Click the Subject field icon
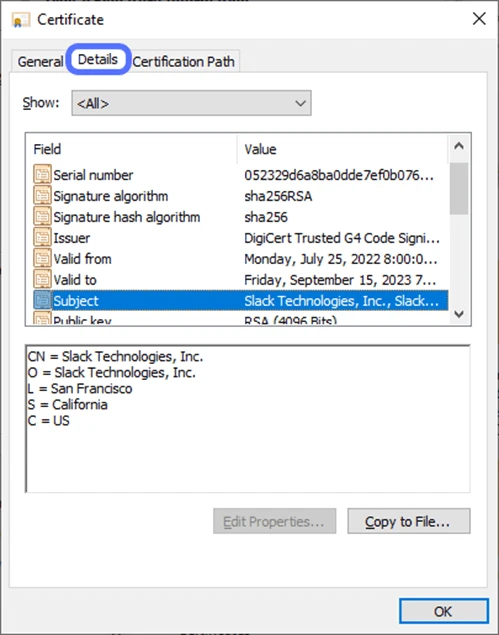Viewport: 499px width, 635px height. [x=42, y=300]
